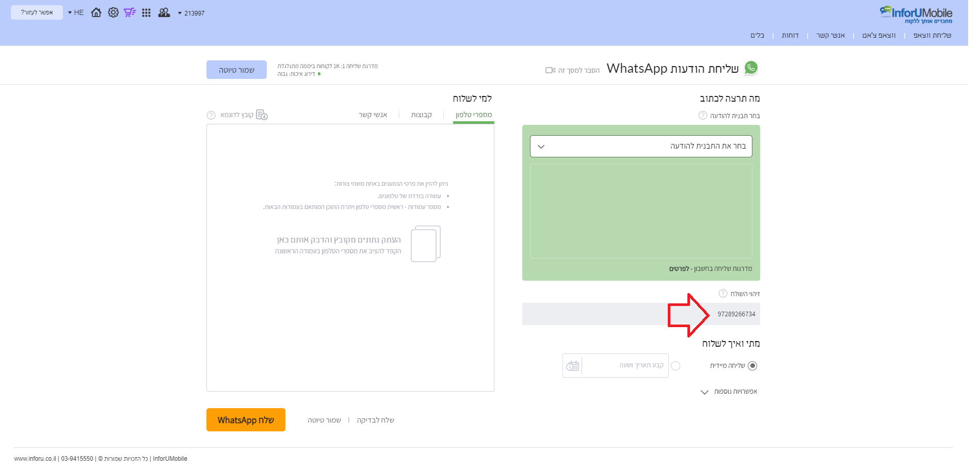
Task: Click help icon beside בחר תבנית להודעה
Action: pyautogui.click(x=703, y=116)
